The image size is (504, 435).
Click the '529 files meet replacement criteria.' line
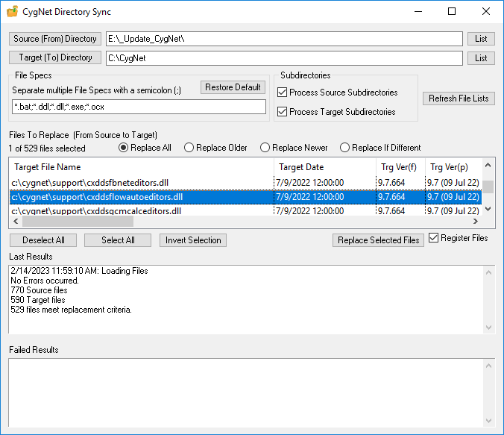(x=71, y=310)
